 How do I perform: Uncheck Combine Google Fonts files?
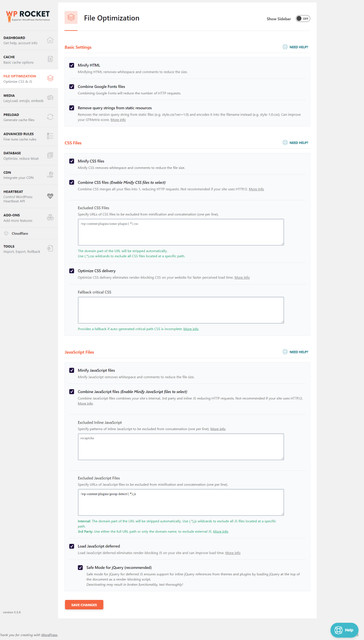(72, 87)
